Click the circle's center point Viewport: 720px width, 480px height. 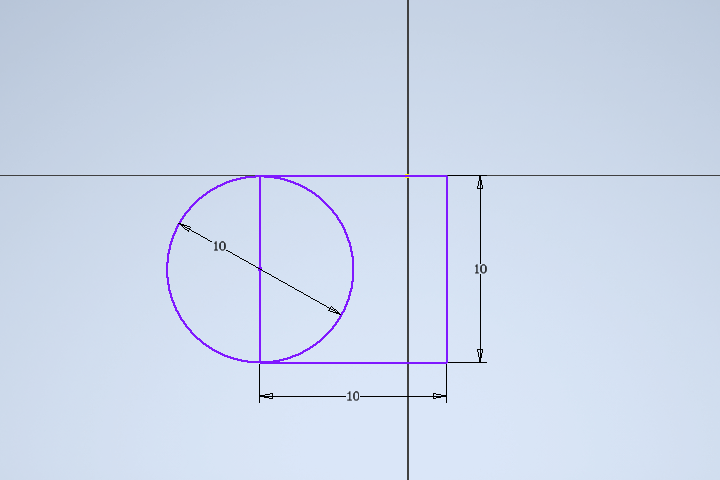point(260,269)
